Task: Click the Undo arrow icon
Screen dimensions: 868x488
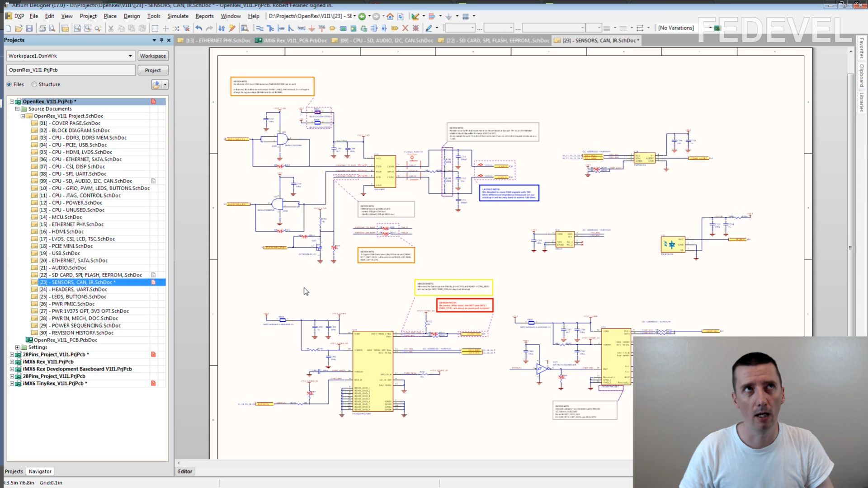Action: point(198,28)
